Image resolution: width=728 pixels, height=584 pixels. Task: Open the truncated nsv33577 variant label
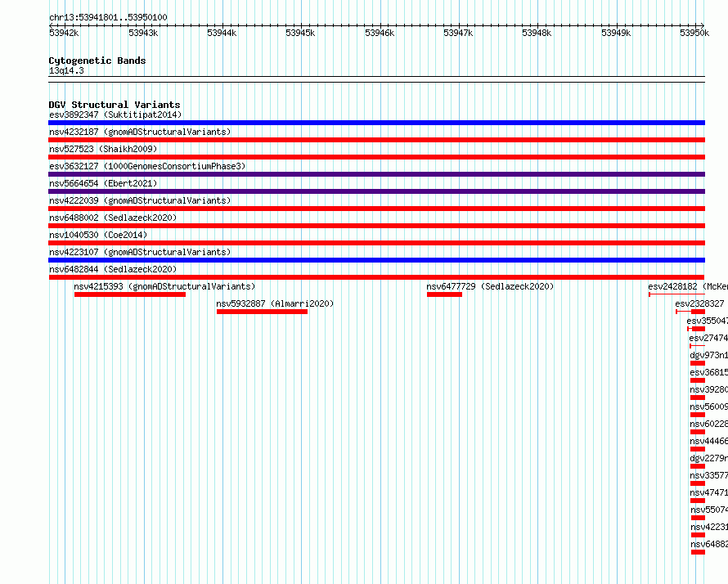(x=708, y=475)
